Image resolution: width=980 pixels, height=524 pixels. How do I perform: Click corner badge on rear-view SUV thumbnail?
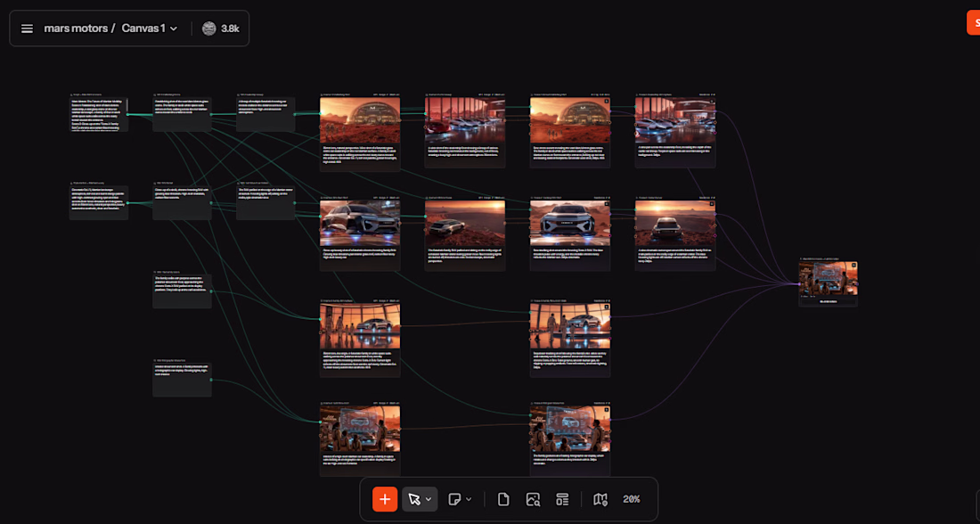[x=711, y=204]
